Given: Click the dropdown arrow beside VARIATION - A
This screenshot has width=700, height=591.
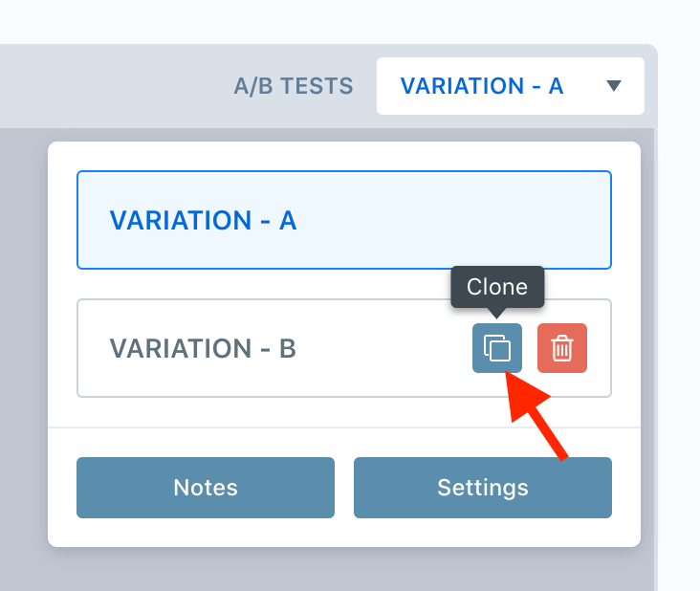Looking at the screenshot, I should pyautogui.click(x=614, y=85).
